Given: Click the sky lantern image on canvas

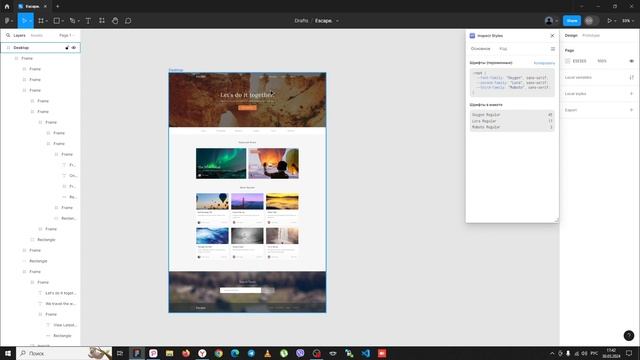Looking at the screenshot, I should 273,163.
